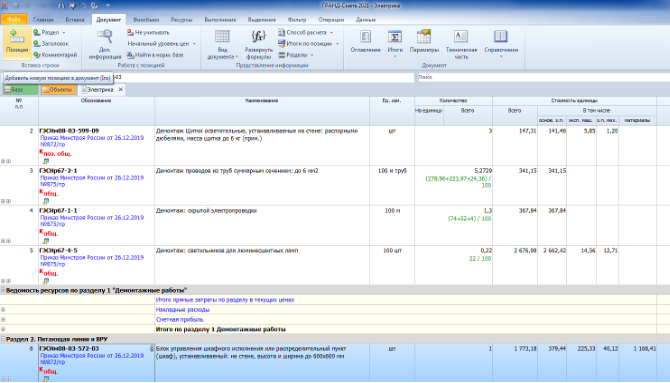
Task: Click the Позиция insert position icon
Action: (17, 42)
